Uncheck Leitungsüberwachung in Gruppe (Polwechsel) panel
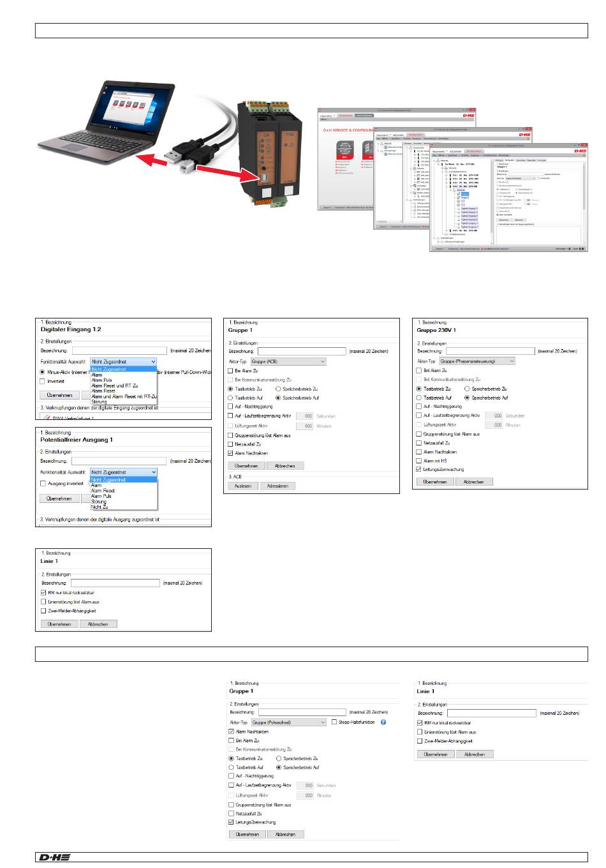This screenshot has height=868, width=606. coord(232,822)
